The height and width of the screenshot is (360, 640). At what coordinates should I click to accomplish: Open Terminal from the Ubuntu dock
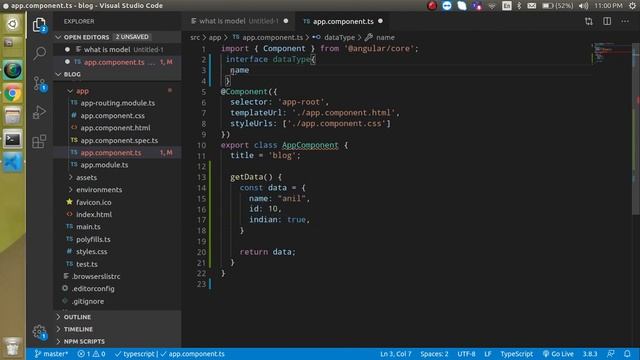(x=13, y=140)
